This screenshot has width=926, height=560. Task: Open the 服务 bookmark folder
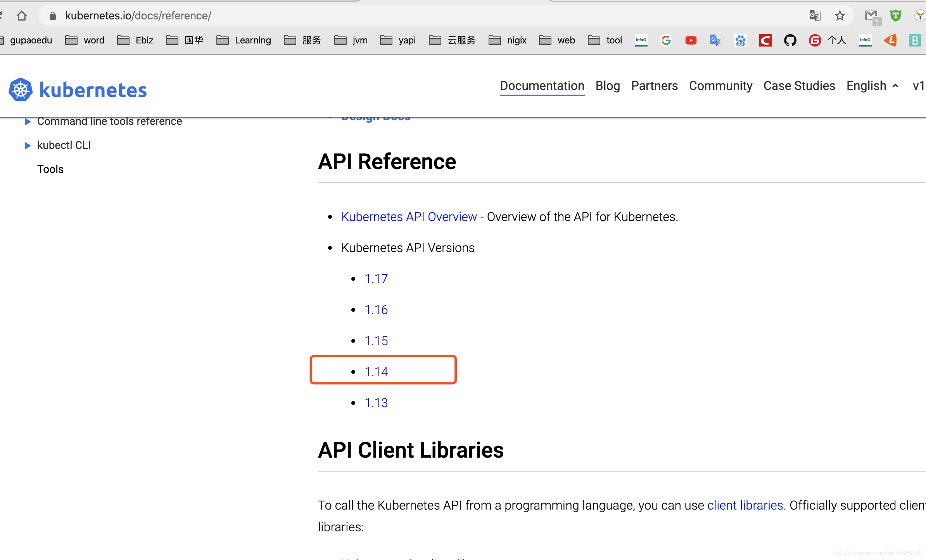302,40
